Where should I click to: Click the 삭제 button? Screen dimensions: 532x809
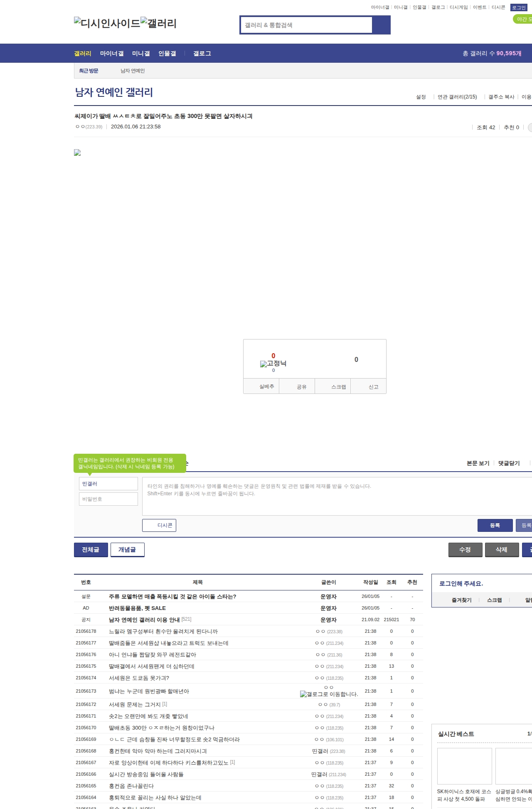[502, 550]
